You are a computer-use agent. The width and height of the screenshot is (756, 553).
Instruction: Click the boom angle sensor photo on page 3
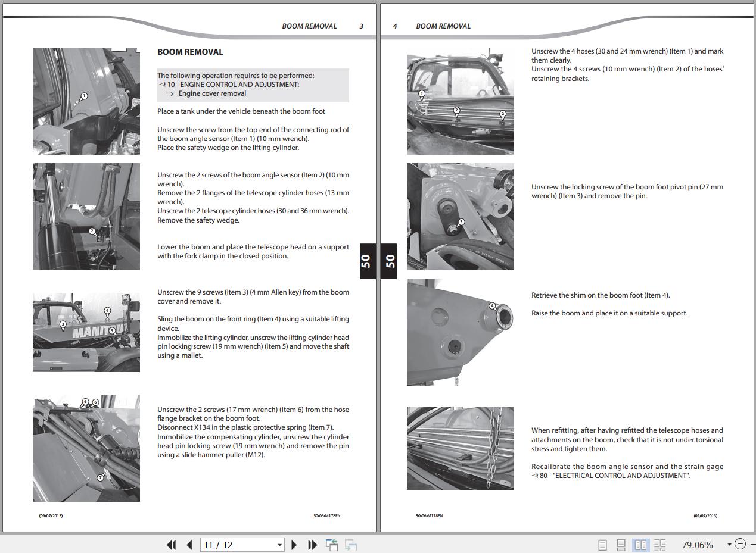click(x=86, y=101)
